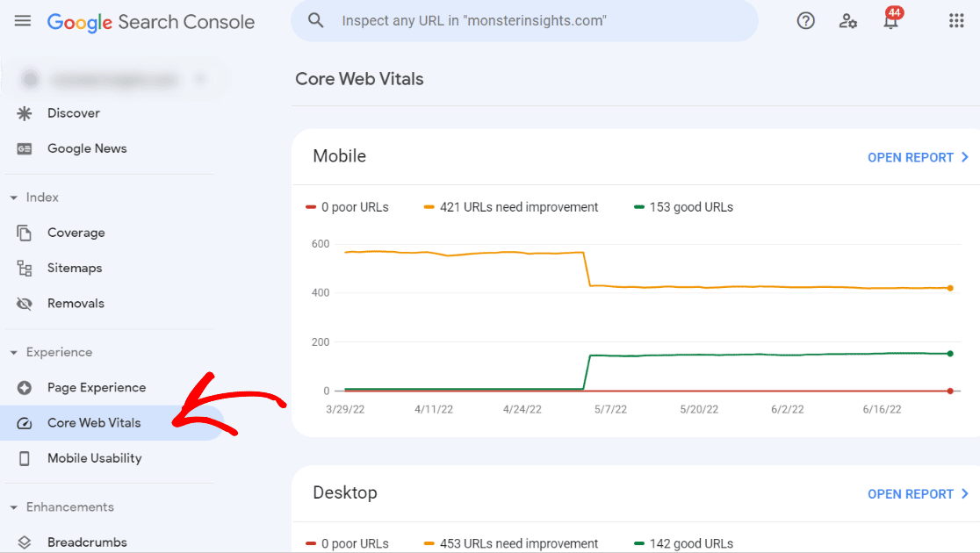
Task: Open the Discover performance report
Action: [74, 112]
